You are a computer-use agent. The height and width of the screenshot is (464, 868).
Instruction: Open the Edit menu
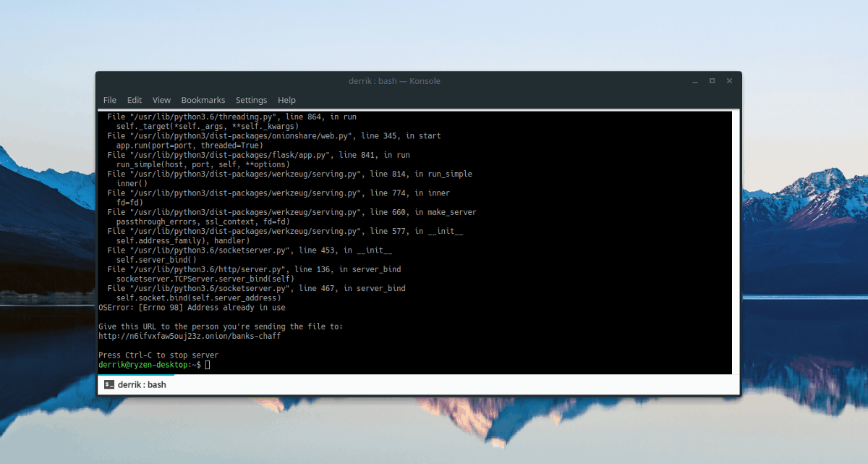(x=135, y=100)
